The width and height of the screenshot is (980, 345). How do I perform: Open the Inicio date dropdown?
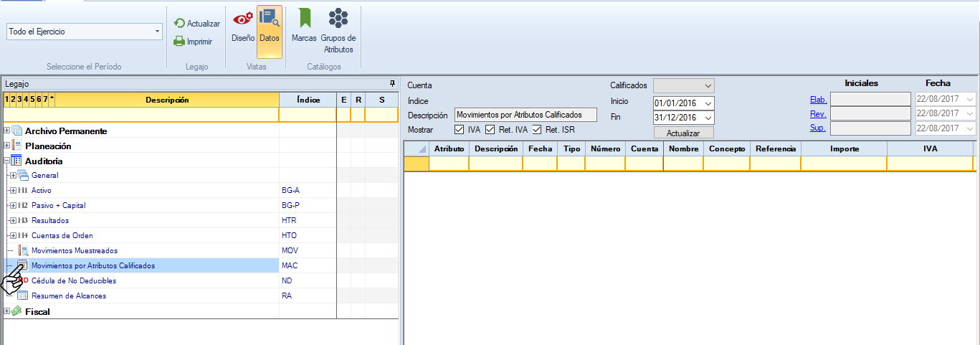pyautogui.click(x=708, y=103)
